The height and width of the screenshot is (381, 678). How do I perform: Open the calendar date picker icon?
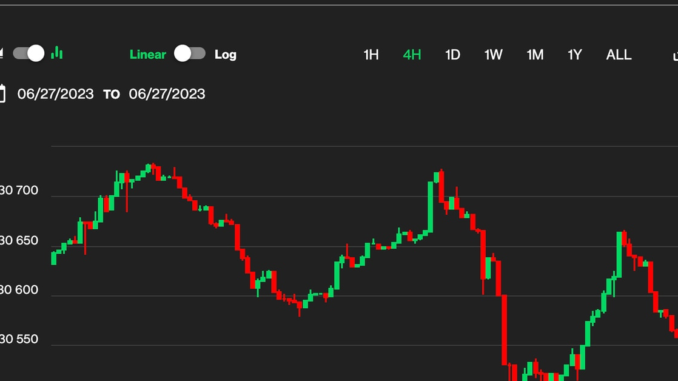[x=2, y=93]
